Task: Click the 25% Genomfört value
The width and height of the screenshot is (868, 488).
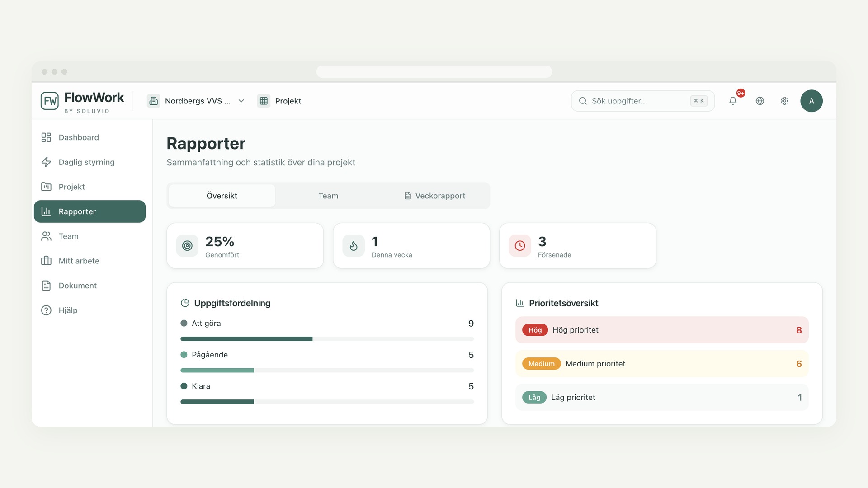Action: 220,242
